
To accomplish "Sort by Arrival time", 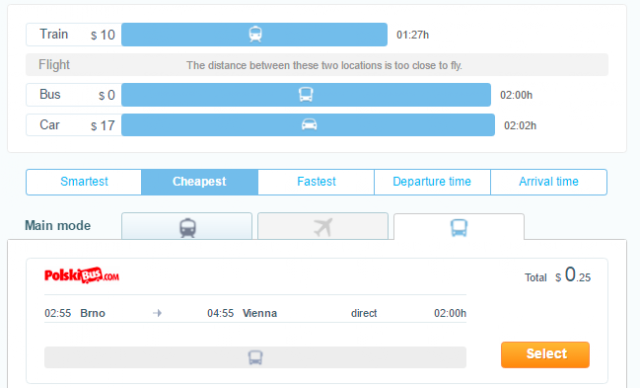I will (549, 182).
